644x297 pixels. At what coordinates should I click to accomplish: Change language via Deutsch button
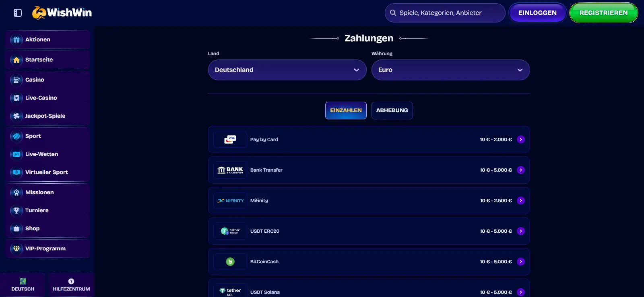coord(23,285)
